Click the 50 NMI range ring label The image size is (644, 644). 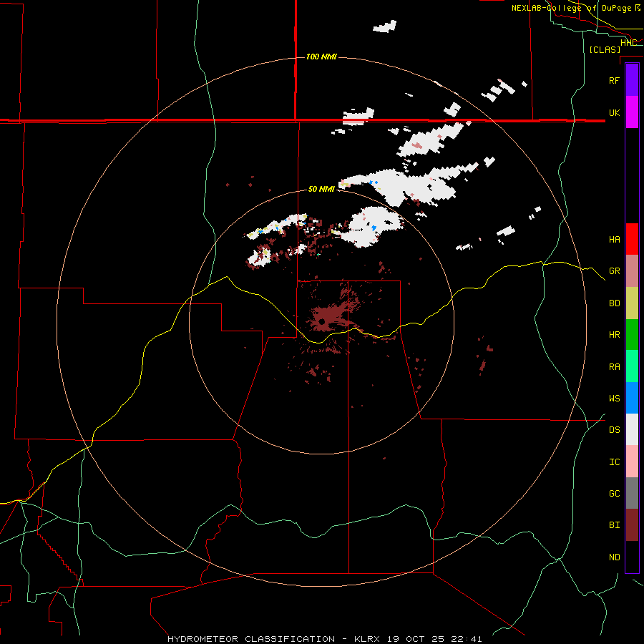(x=321, y=190)
